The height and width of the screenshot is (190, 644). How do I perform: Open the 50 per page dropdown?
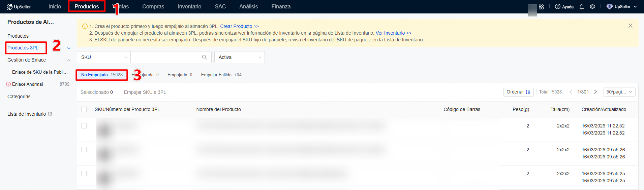click(619, 92)
